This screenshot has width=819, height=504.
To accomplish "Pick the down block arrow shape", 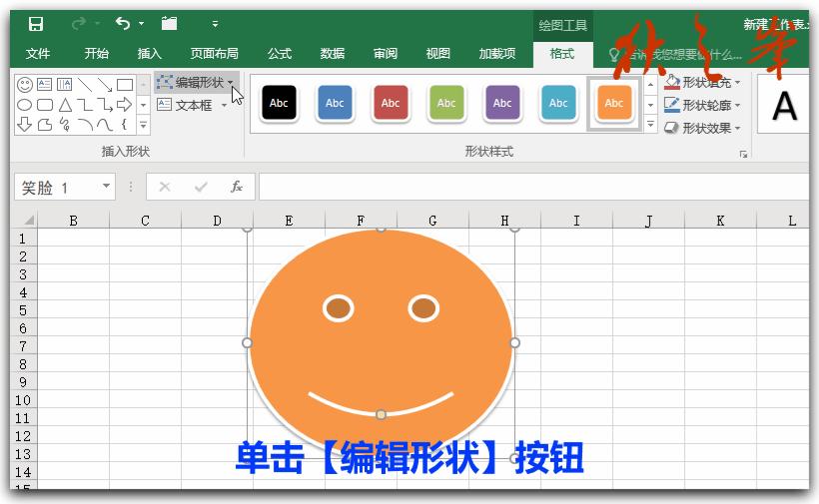I will [x=25, y=124].
